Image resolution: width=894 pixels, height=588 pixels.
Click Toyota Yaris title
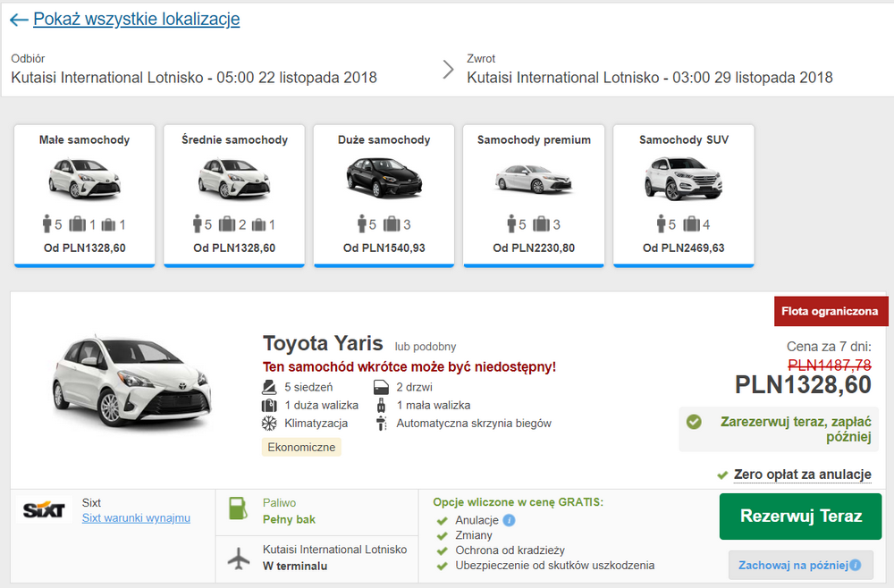323,343
